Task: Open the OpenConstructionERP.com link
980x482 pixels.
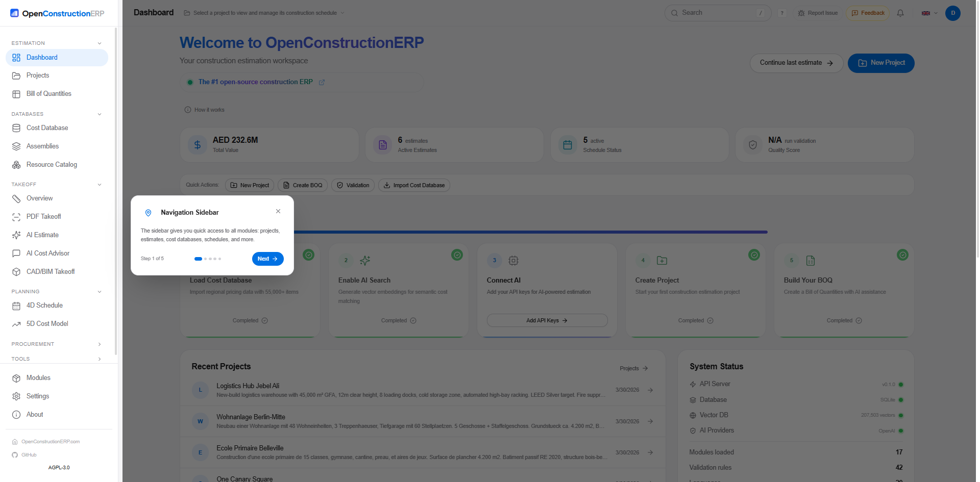Action: coord(46,442)
